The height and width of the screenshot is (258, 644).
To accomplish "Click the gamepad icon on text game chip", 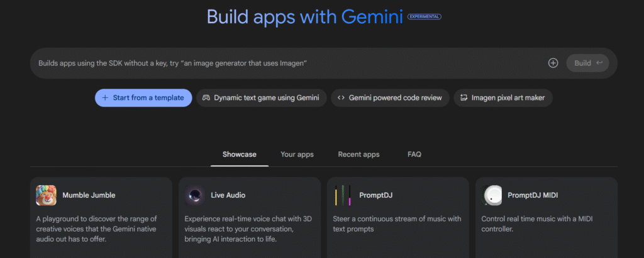I will [206, 98].
